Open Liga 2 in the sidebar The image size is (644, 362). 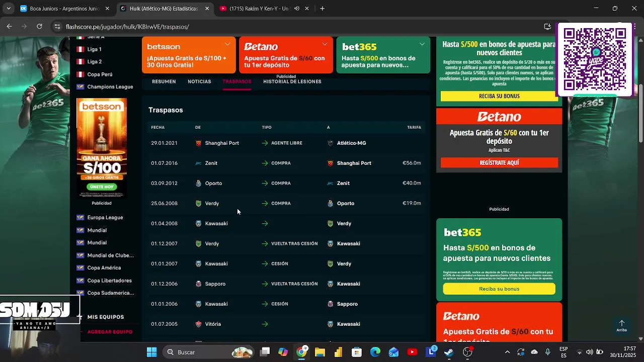(x=94, y=62)
